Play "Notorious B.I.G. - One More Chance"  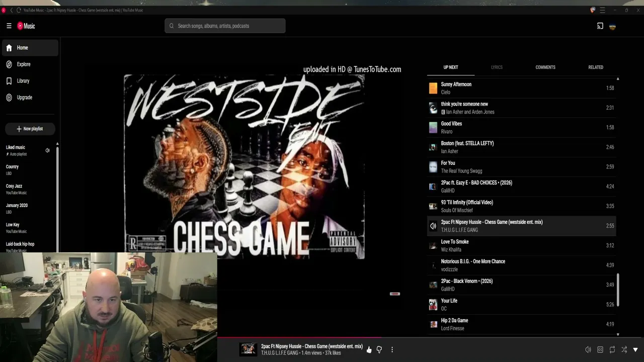[x=521, y=265]
